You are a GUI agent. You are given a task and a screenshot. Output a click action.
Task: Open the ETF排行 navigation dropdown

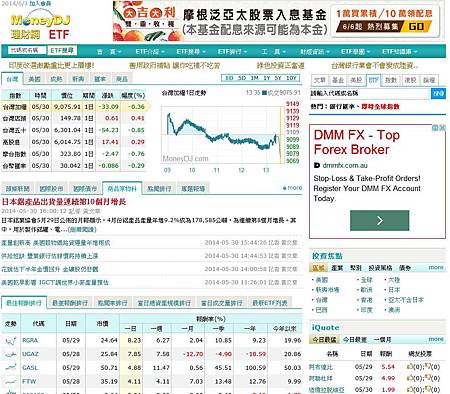(x=232, y=52)
